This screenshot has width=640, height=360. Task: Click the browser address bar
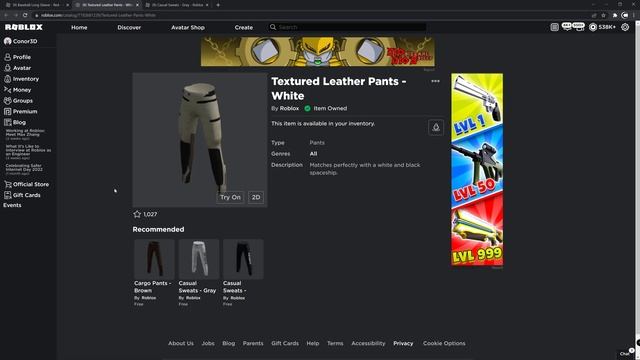[x=310, y=15]
